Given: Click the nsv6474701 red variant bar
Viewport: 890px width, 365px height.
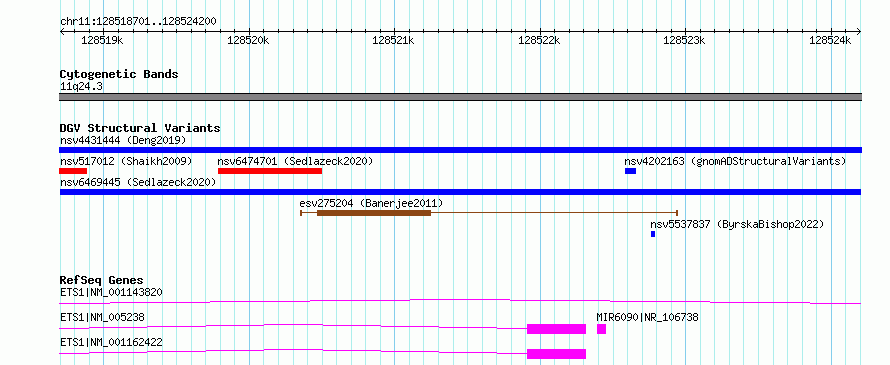Looking at the screenshot, I should coord(270,171).
